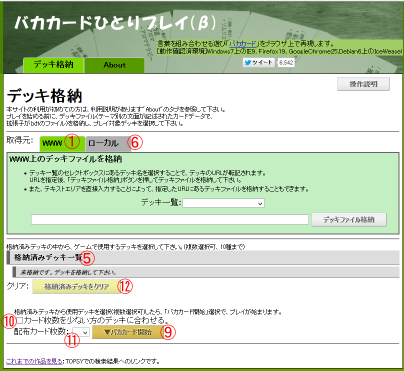The image size is (404, 371).
Task: Click the デッキファイル格納 button
Action: click(x=349, y=220)
